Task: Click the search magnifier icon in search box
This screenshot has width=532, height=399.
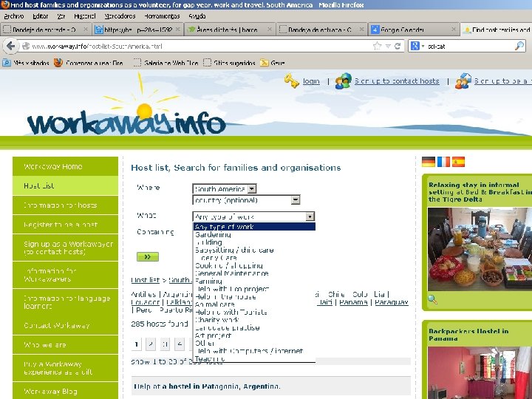Action: 519,46
